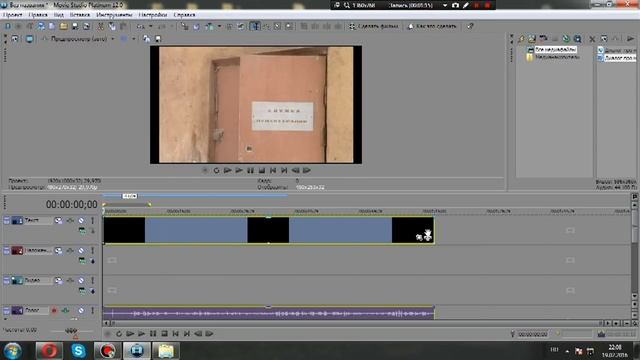
Task: Toggle Enable Snapping in main toolbar
Action: pos(185,26)
